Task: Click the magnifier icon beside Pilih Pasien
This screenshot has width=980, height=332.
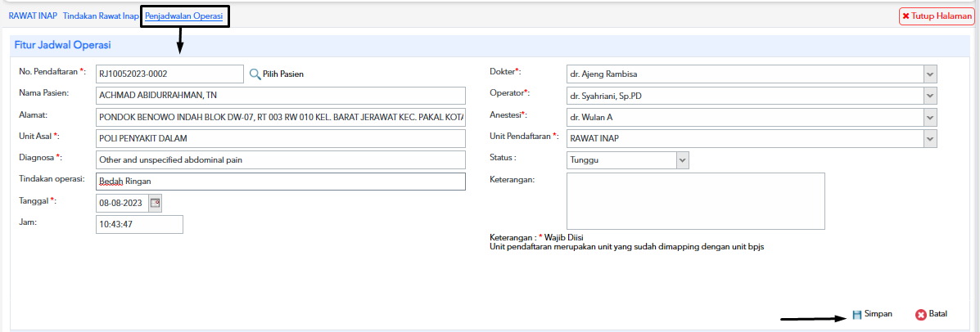Action: (x=255, y=74)
